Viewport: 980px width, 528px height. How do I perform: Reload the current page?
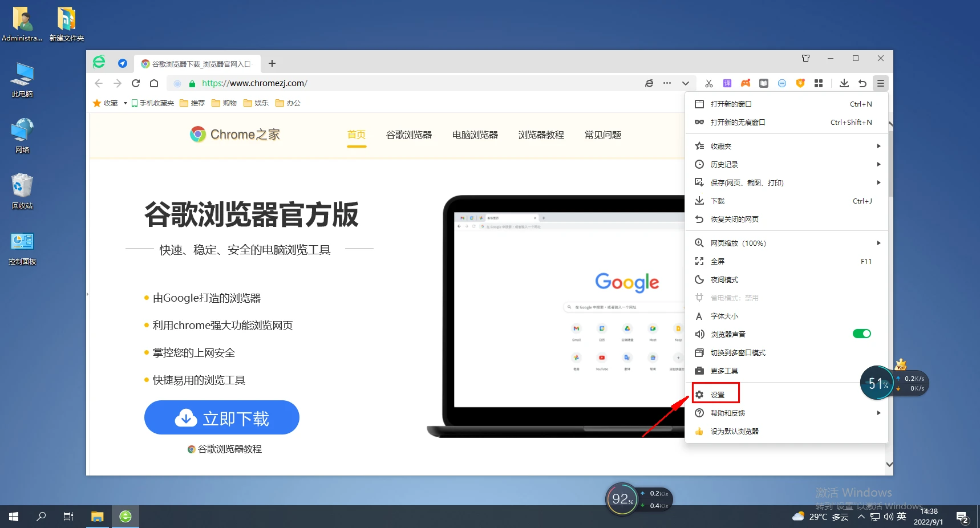[136, 83]
